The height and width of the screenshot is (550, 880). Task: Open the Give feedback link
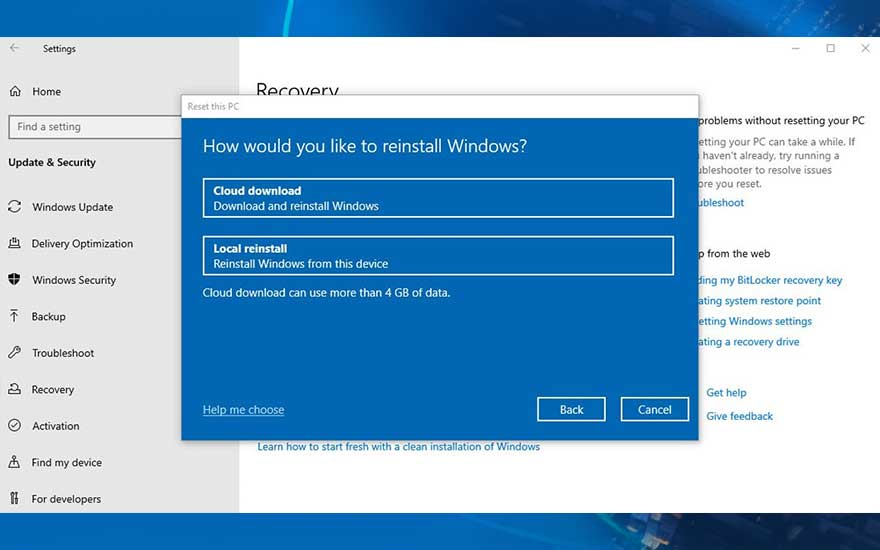point(739,416)
